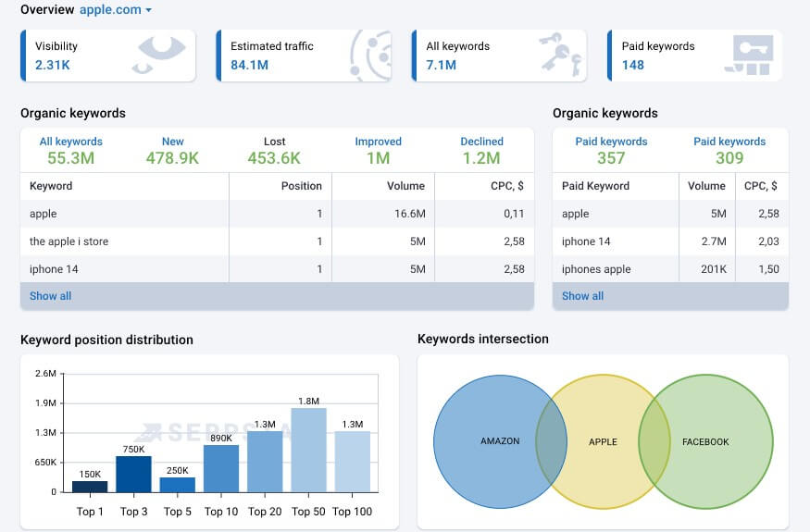
Task: Click the Top 50 bar labeled 1.8M
Action: click(309, 451)
